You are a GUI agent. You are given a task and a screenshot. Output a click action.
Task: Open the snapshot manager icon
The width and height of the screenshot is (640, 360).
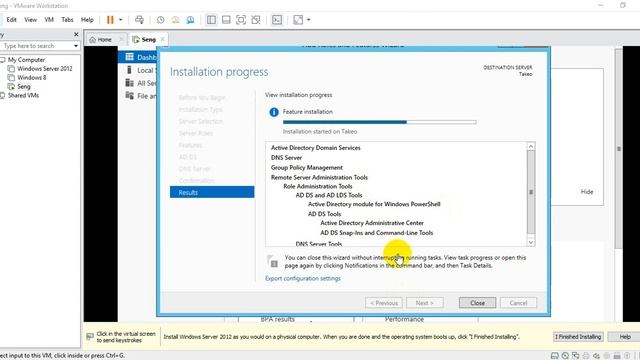[x=190, y=20]
